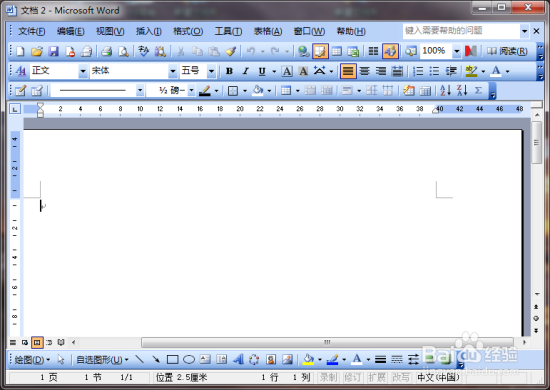Click the Draw Table pencil icon
This screenshot has height=390, width=550.
(20, 91)
